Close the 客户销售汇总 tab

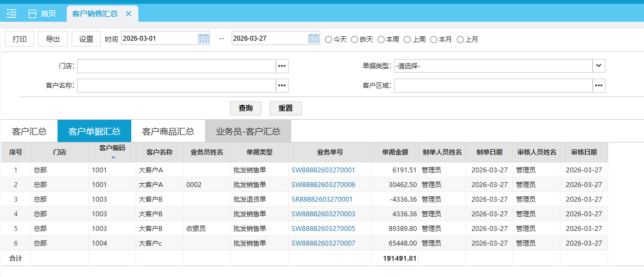coord(129,14)
